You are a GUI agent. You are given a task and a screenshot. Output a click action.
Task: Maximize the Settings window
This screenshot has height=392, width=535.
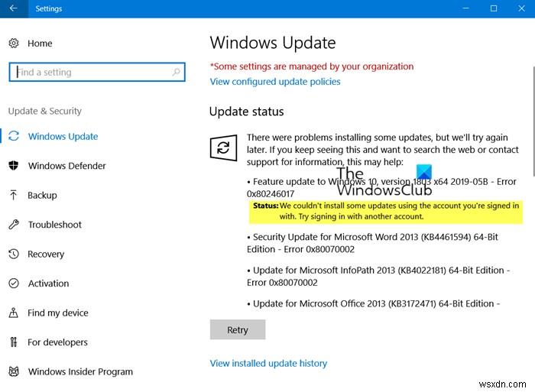(494, 8)
